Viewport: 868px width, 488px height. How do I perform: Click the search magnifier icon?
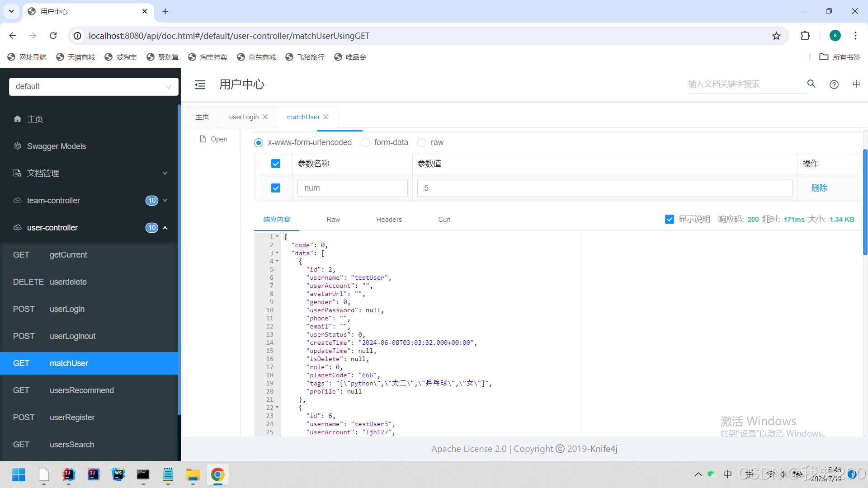click(x=811, y=84)
